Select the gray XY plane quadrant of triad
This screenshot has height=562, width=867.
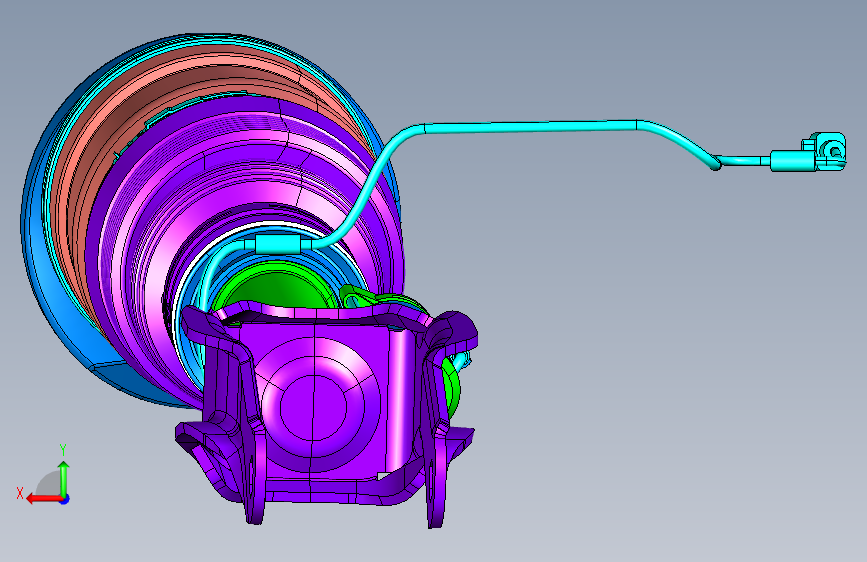50,483
